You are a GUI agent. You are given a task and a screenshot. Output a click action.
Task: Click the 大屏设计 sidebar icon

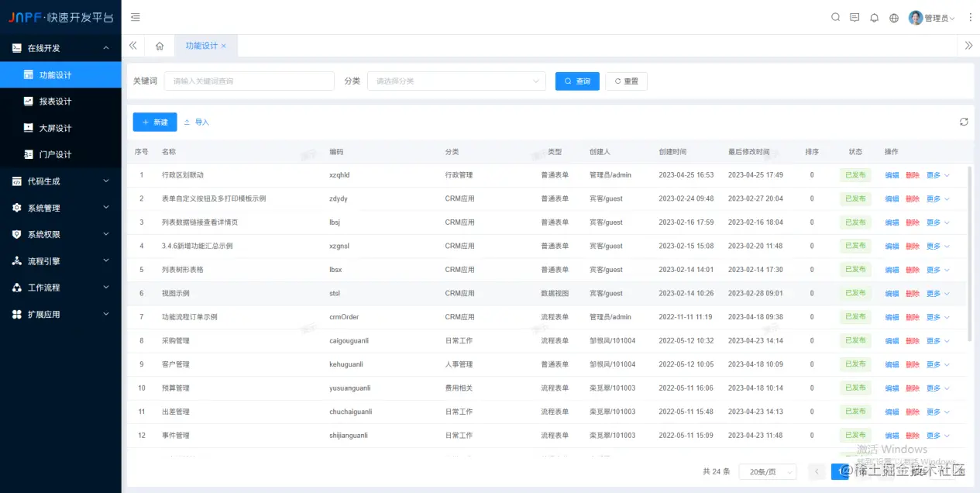[29, 128]
